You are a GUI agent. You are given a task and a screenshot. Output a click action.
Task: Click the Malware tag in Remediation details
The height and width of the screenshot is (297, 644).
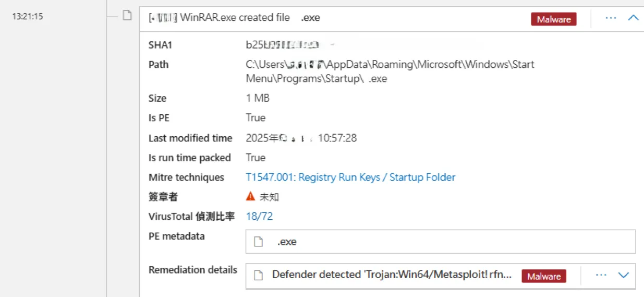pos(544,277)
